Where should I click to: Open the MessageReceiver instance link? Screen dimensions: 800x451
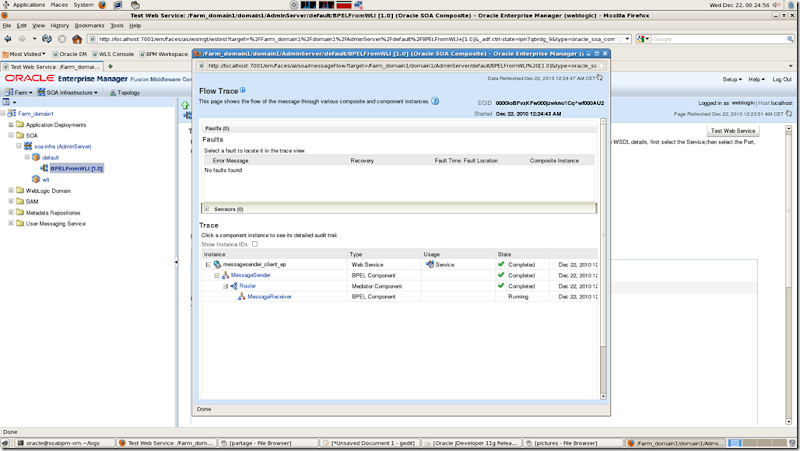click(269, 296)
